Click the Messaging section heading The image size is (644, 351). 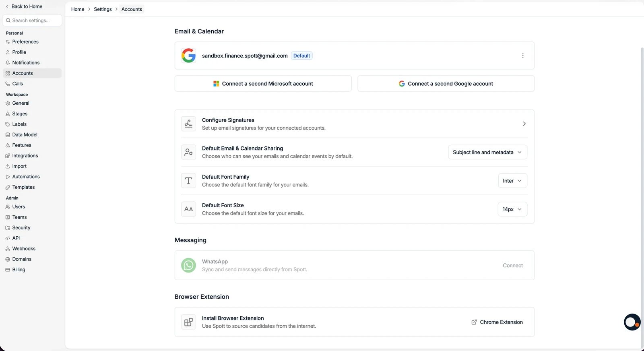[x=190, y=240]
